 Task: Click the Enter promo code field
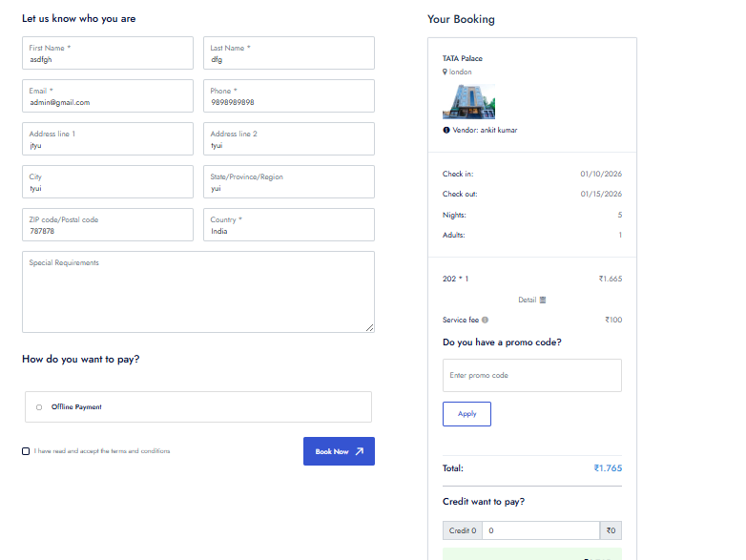[531, 375]
